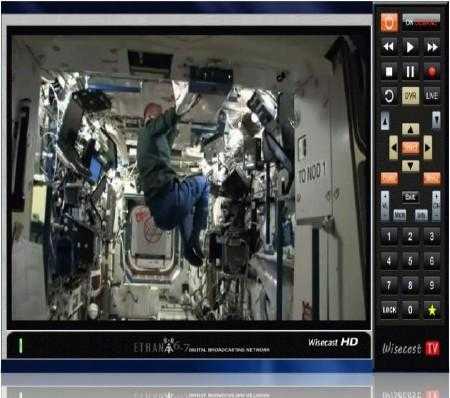Toggle the DVR button
450x398 pixels.
410,96
